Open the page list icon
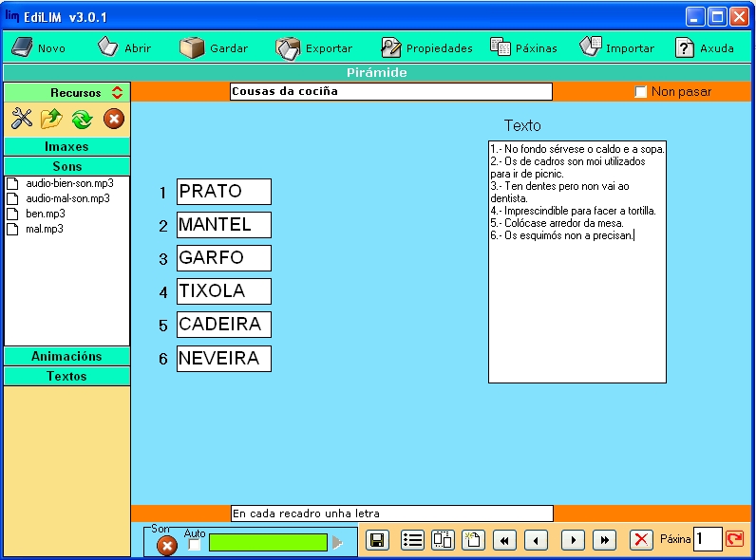This screenshot has height=560, width=756. point(412,540)
